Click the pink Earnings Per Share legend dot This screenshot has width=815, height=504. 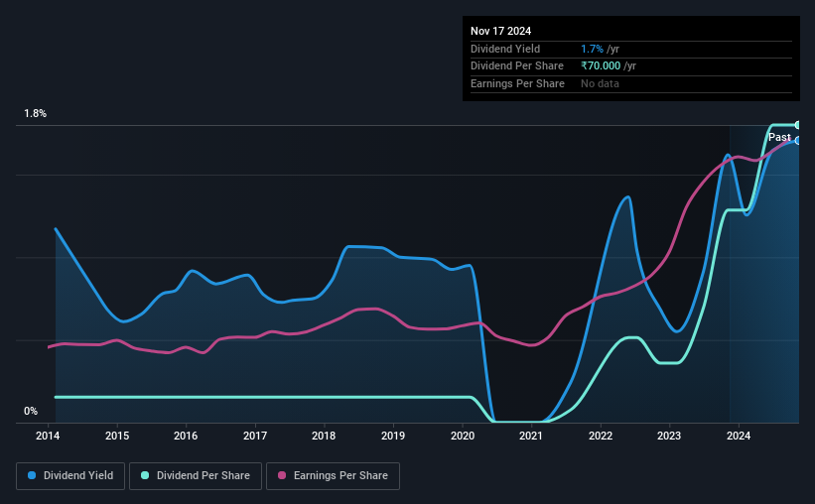(x=282, y=475)
